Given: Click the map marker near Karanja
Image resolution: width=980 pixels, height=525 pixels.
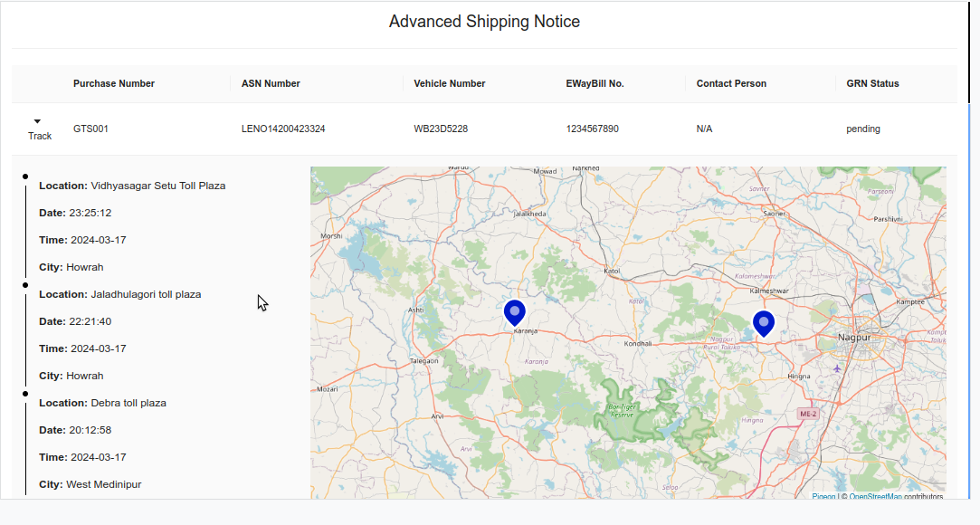Looking at the screenshot, I should (x=514, y=313).
